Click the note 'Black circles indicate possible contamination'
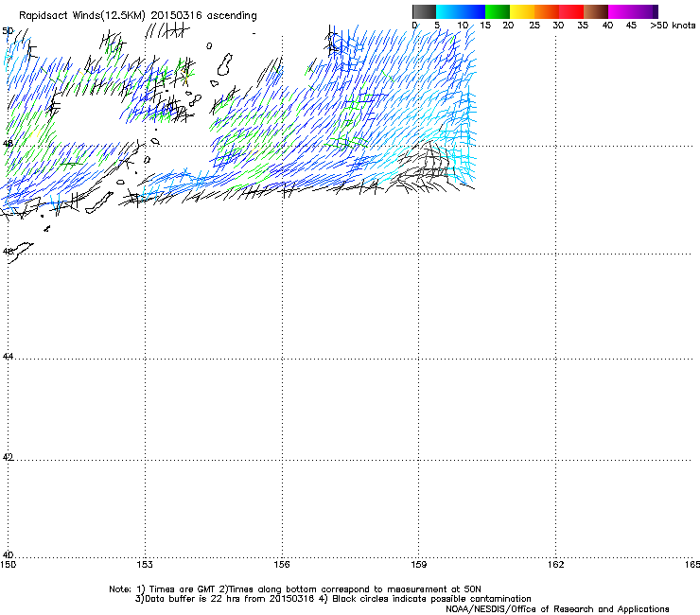This screenshot has width=700, height=615. click(431, 599)
